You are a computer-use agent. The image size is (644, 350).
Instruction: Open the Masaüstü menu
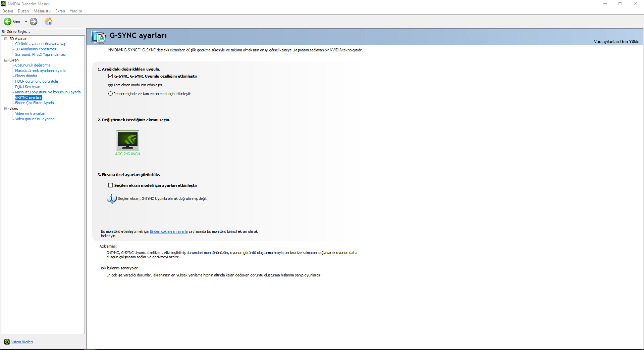42,11
